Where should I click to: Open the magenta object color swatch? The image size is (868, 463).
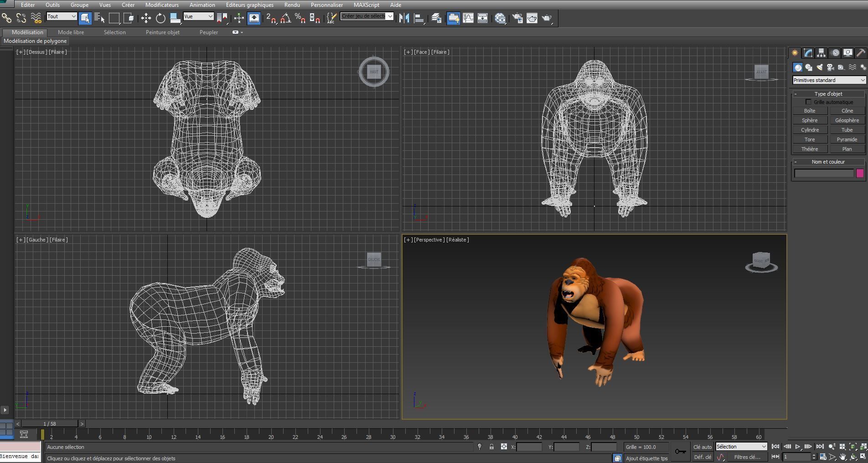860,173
